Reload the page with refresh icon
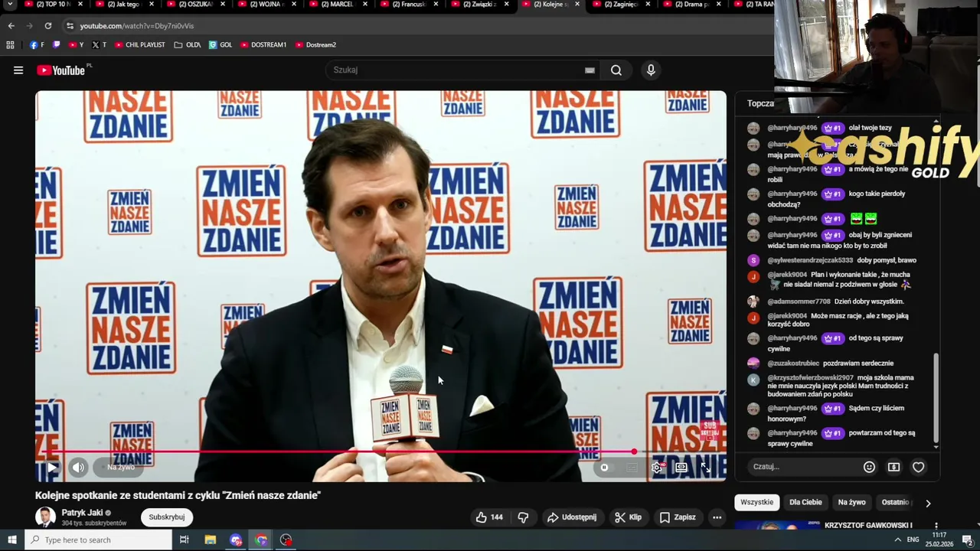Screen dimensions: 980x551 (x=47, y=26)
